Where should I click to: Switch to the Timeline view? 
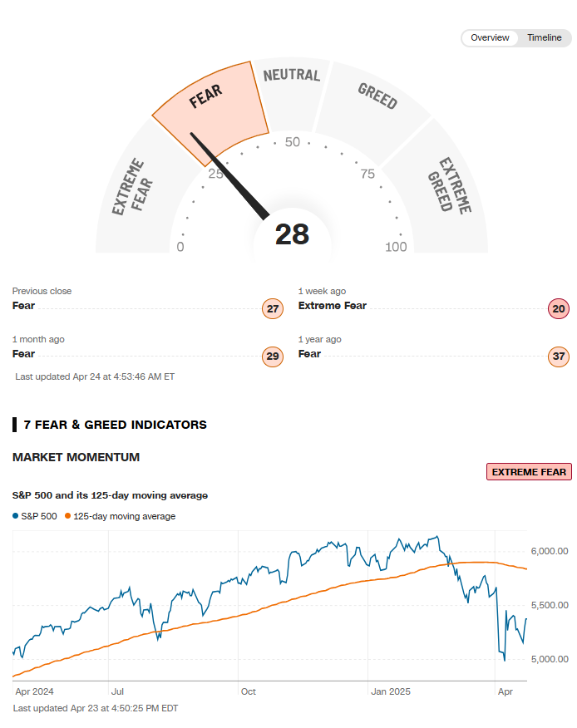544,38
